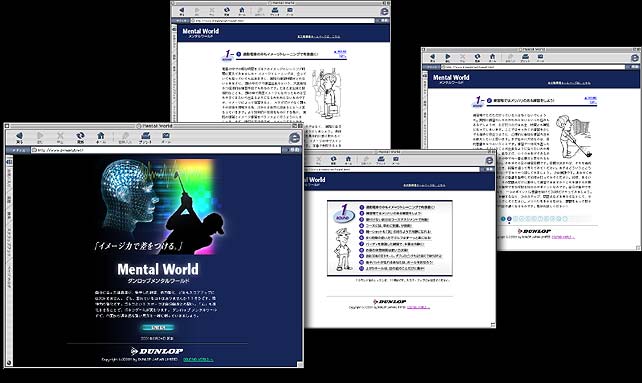Click resize grip at lesson-list window corner
This screenshot has width=642, height=383.
[493, 325]
